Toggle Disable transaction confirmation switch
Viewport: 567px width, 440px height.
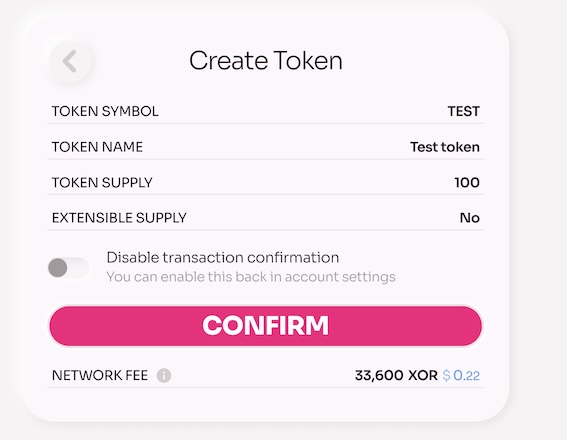tap(68, 268)
